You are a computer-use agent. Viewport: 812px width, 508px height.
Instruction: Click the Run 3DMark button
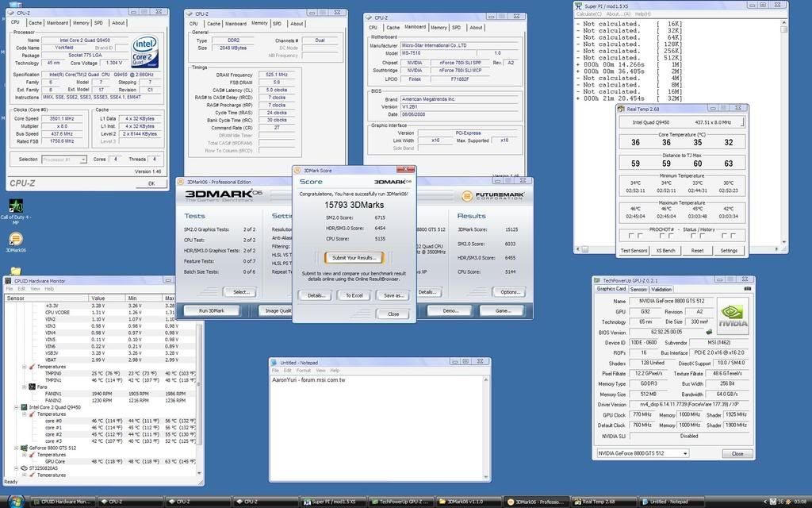coord(211,310)
